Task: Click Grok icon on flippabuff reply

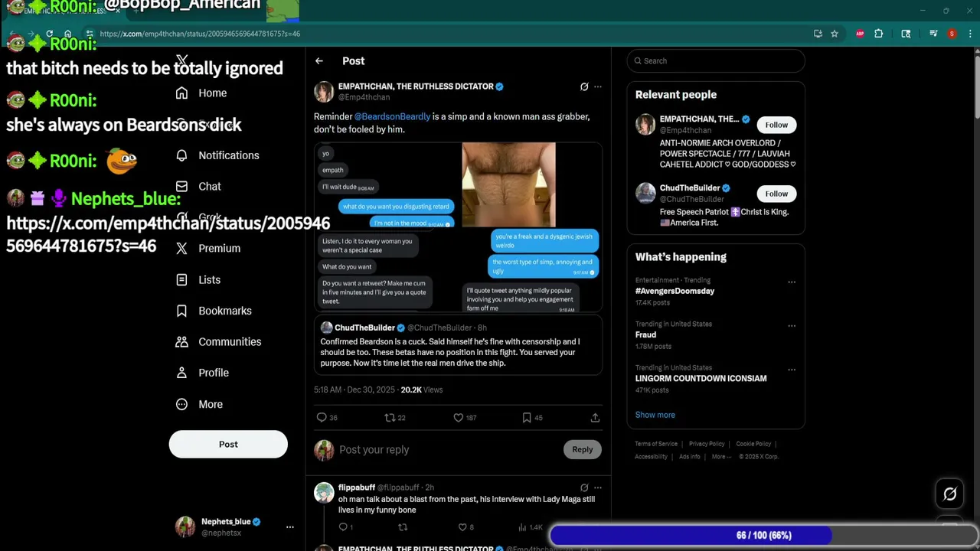Action: coord(584,487)
